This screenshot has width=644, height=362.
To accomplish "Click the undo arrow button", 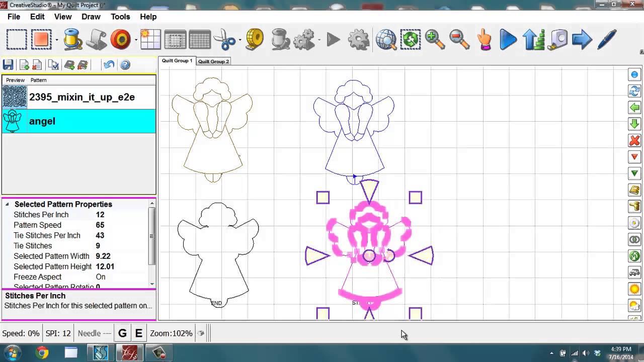I will (x=109, y=65).
